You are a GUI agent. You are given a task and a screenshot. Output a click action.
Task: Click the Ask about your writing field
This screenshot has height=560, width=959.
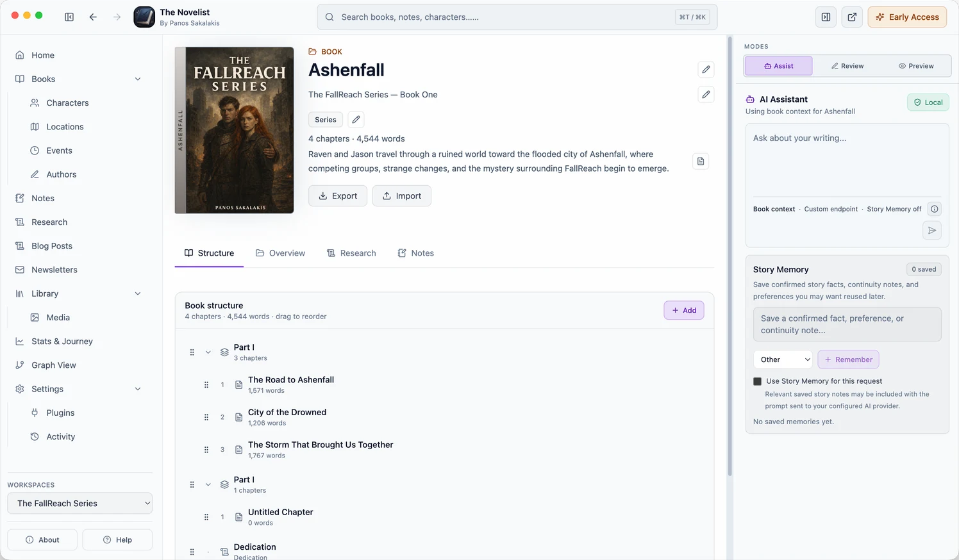[847, 160]
